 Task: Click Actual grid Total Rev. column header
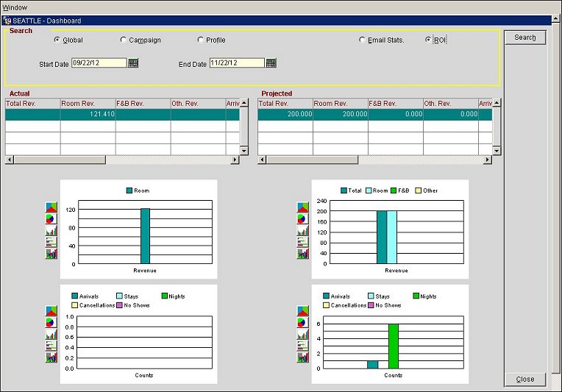pos(32,104)
